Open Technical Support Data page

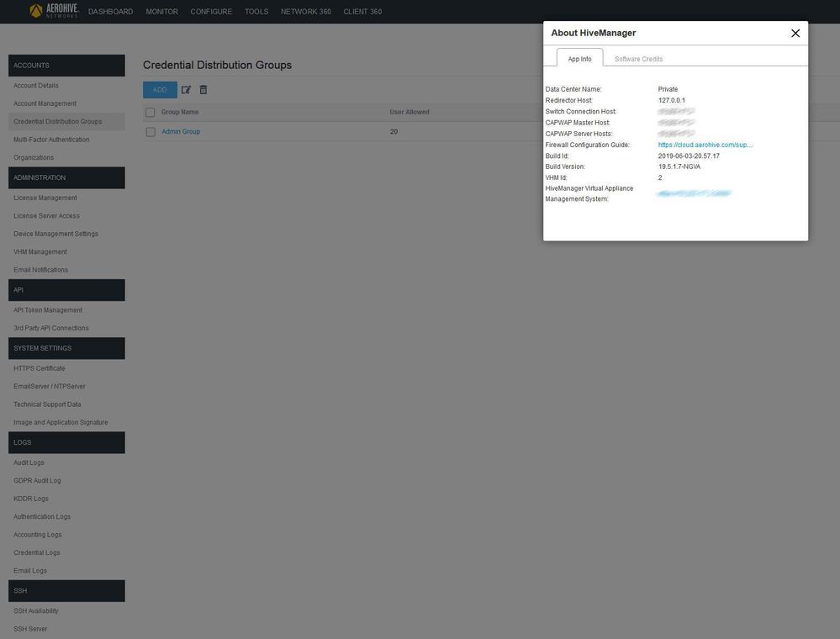click(x=47, y=404)
